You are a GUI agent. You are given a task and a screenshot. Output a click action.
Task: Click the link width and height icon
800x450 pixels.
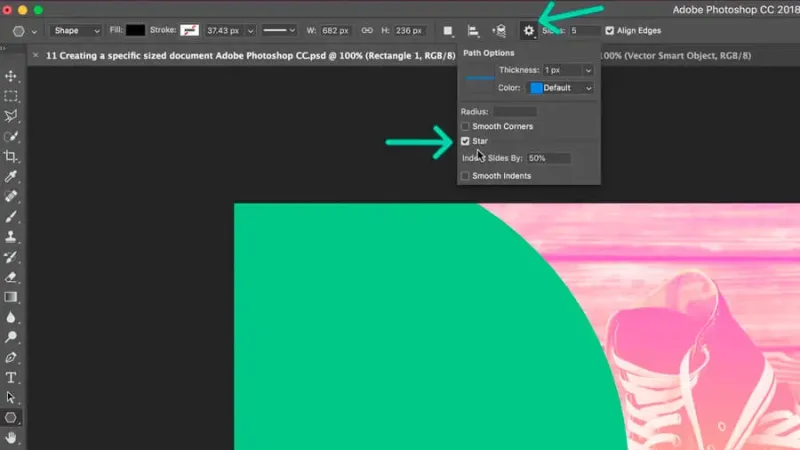pyautogui.click(x=367, y=31)
